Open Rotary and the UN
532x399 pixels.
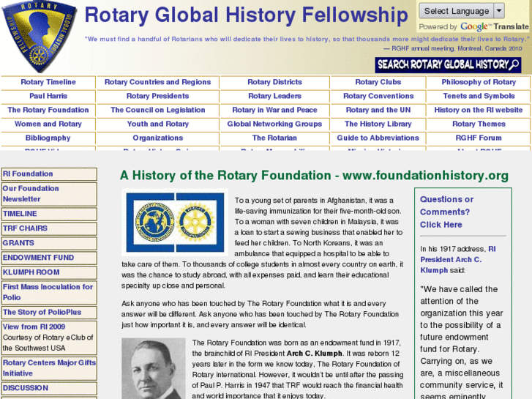378,110
